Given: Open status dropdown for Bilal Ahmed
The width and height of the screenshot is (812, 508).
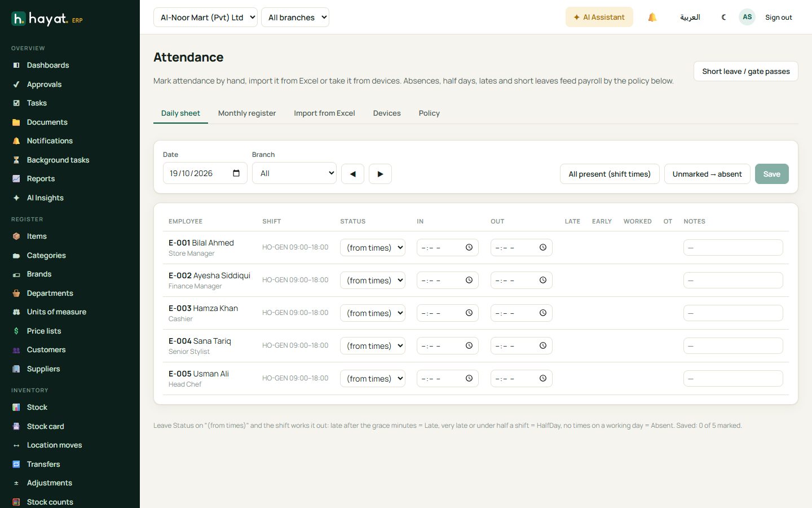Looking at the screenshot, I should pos(373,247).
